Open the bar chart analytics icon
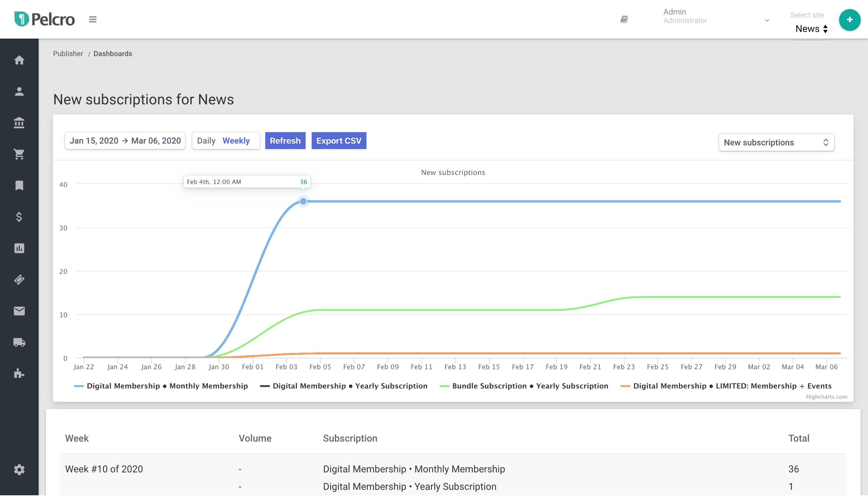This screenshot has width=868, height=496. tap(19, 248)
